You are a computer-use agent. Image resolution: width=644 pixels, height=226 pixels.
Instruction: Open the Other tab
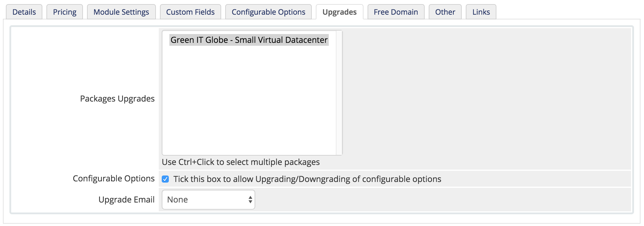(445, 12)
